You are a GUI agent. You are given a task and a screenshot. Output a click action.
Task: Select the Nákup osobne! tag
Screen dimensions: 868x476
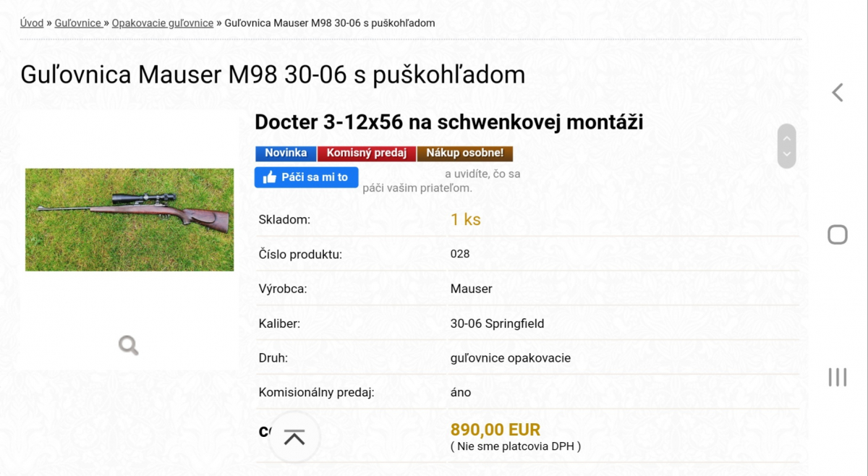pos(465,153)
